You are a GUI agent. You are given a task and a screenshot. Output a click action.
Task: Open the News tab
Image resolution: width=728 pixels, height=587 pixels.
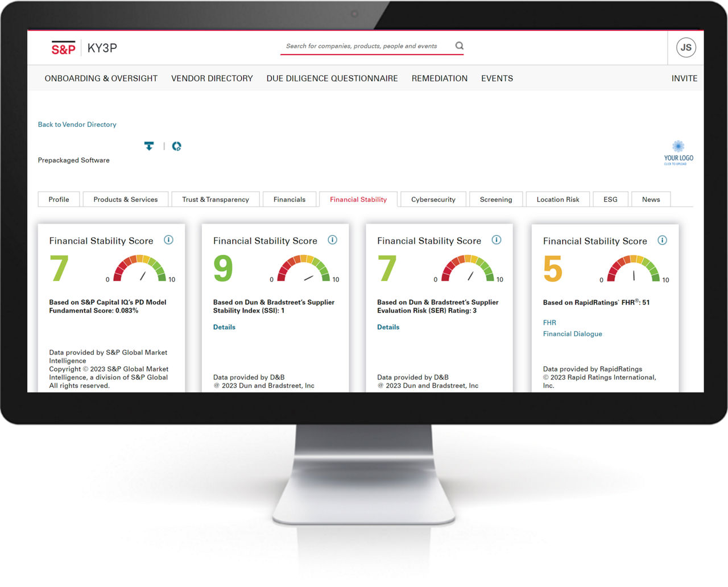(651, 199)
